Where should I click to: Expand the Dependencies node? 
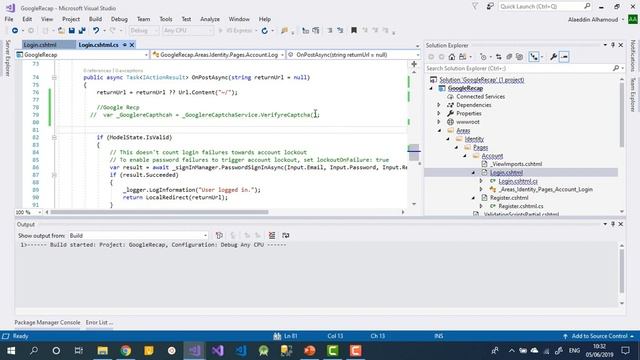[x=439, y=105]
